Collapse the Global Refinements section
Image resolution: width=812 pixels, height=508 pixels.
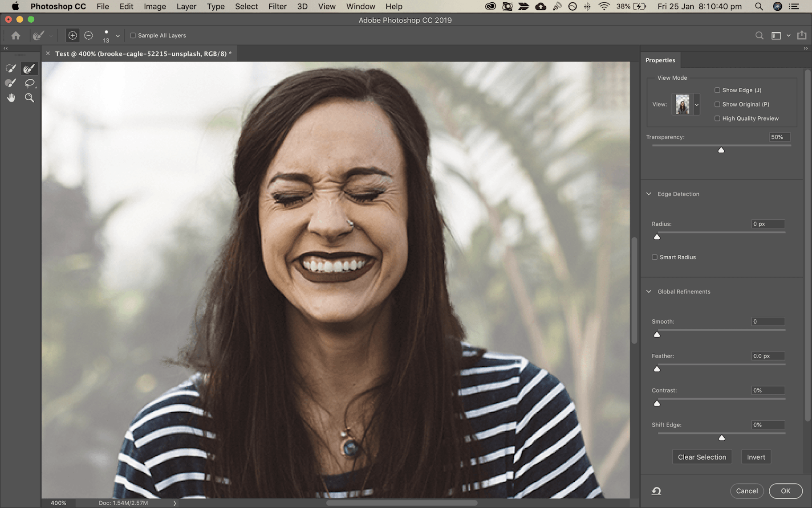[x=649, y=292]
